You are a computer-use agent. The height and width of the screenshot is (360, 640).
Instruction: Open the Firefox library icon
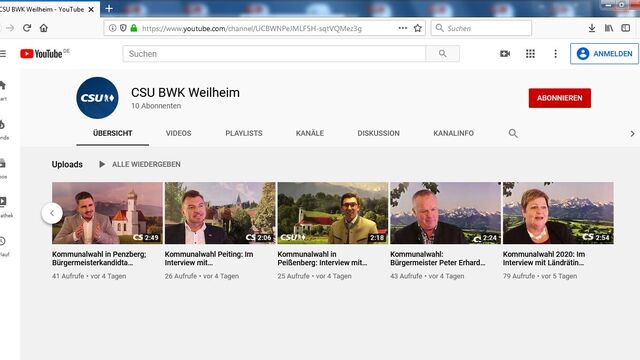[x=609, y=28]
